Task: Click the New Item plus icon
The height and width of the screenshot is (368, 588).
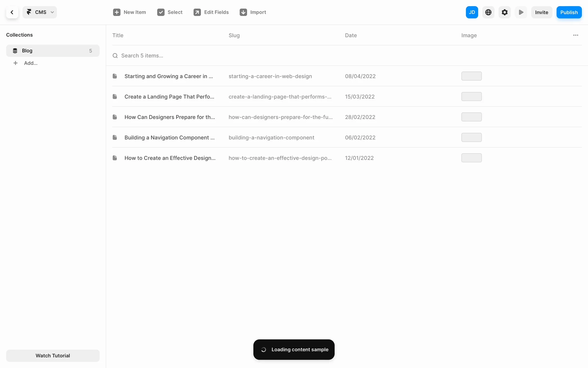Action: tap(117, 12)
